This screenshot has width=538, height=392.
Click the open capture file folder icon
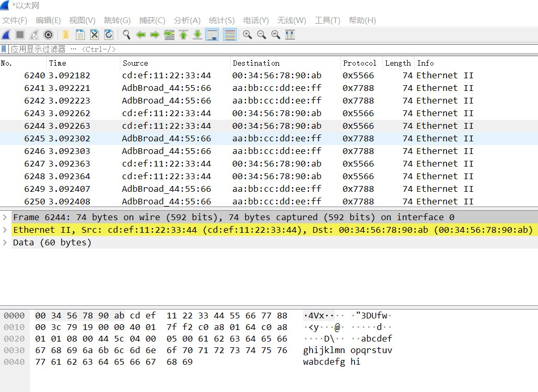pyautogui.click(x=66, y=35)
